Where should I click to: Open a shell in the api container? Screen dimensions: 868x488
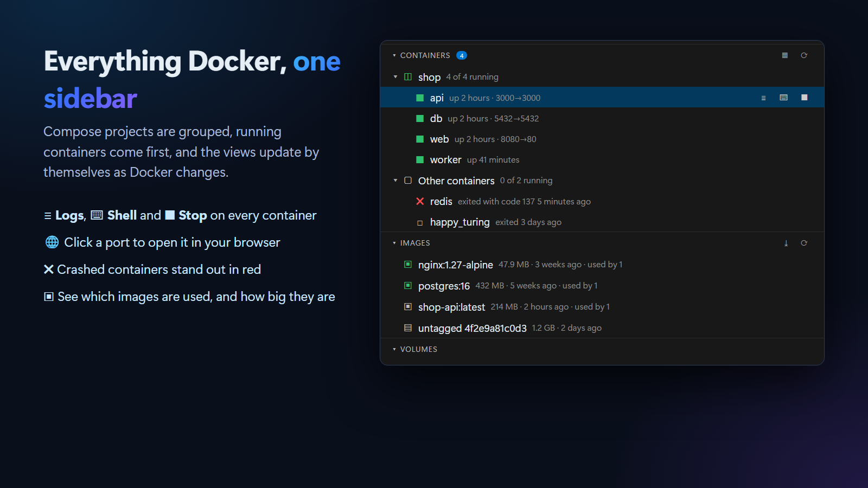[783, 98]
